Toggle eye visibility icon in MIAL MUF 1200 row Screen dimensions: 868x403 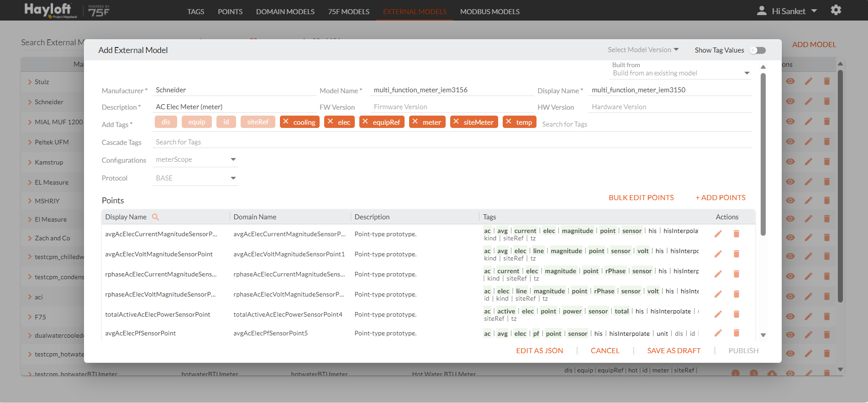[x=790, y=122]
